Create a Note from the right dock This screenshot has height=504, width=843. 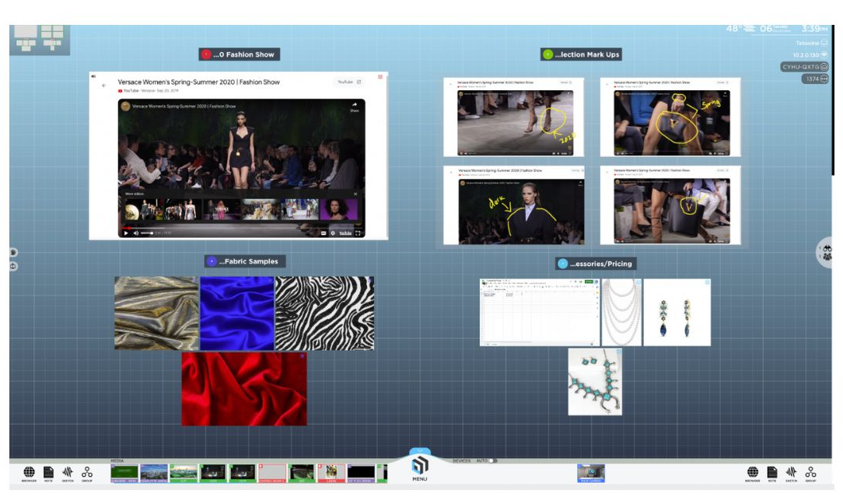coord(772,473)
